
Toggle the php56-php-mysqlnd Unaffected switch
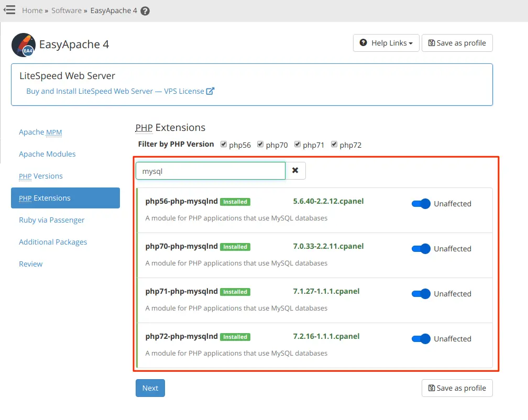[420, 204]
